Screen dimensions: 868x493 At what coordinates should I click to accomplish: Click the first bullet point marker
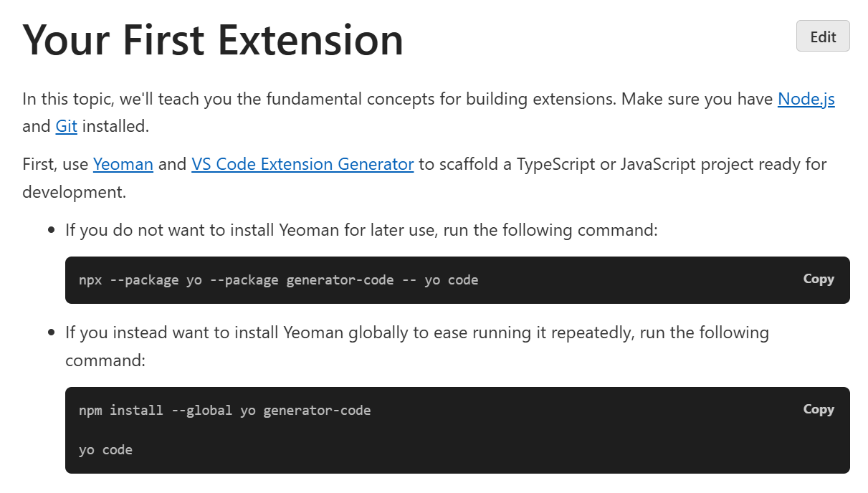pos(51,231)
